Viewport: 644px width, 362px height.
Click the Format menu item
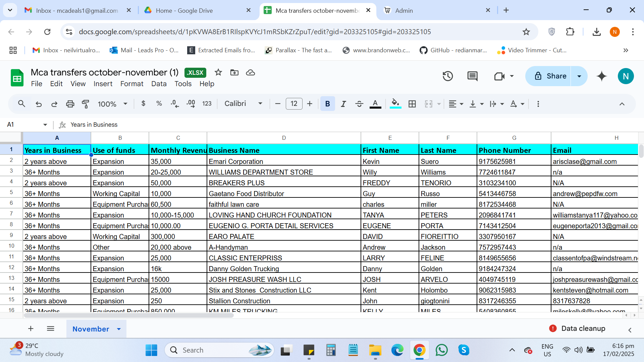(x=131, y=83)
